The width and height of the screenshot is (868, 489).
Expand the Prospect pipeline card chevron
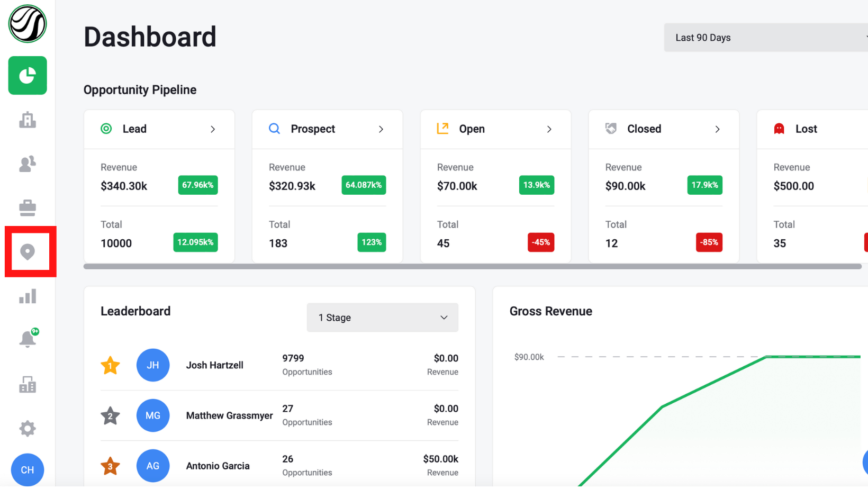point(381,129)
